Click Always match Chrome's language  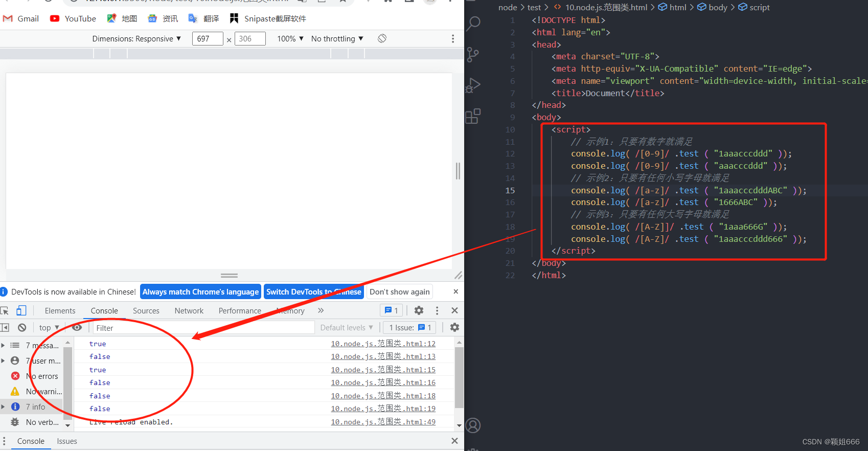(x=200, y=291)
